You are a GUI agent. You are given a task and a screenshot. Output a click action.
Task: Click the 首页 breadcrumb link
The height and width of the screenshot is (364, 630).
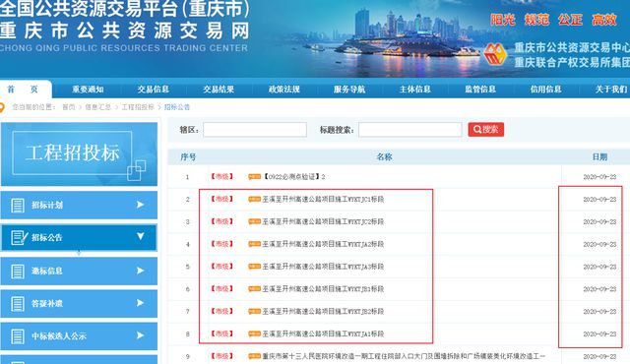point(69,107)
